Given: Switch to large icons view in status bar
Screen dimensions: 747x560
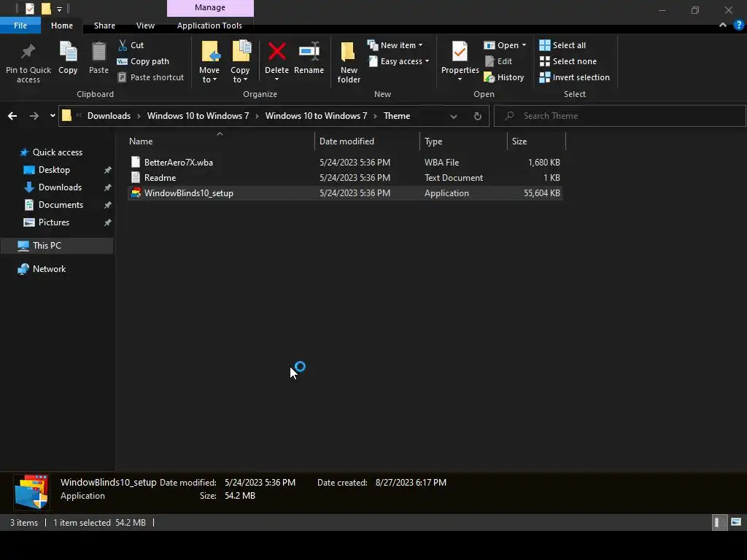Looking at the screenshot, I should (x=736, y=522).
